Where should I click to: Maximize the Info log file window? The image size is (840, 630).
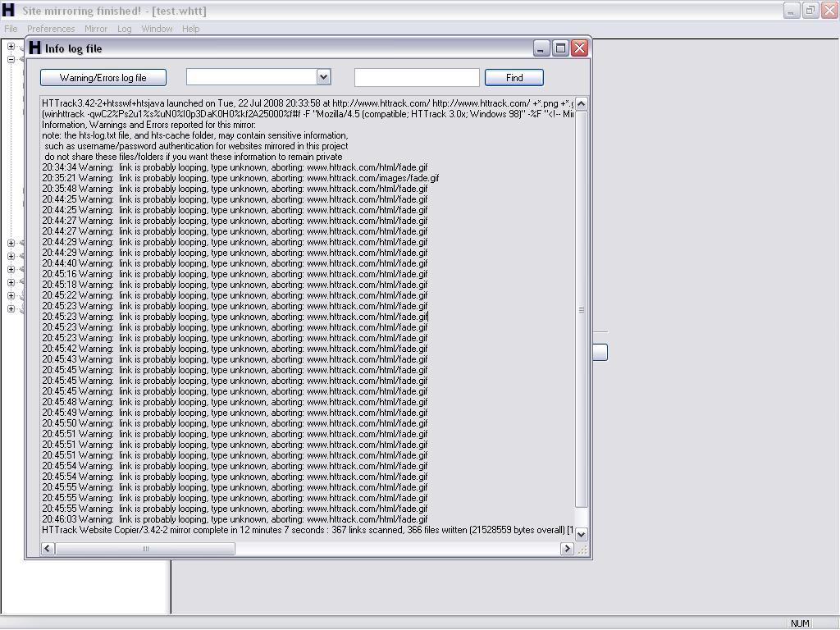pos(560,48)
